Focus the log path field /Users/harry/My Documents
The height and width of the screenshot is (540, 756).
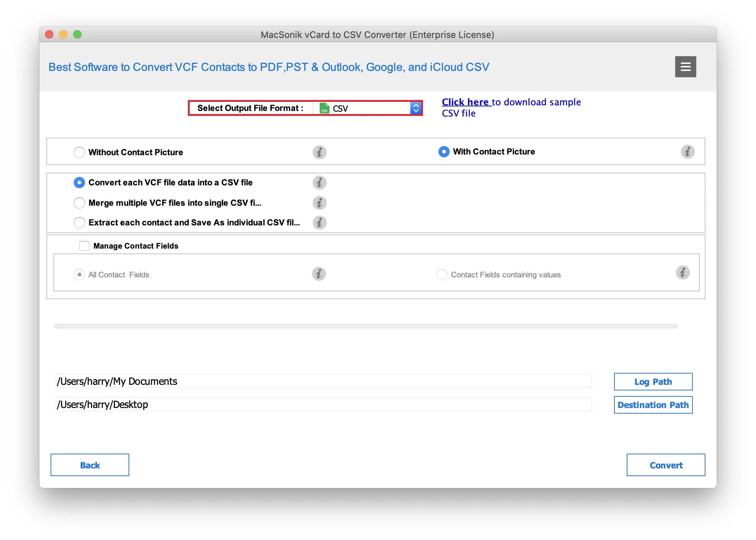click(324, 381)
